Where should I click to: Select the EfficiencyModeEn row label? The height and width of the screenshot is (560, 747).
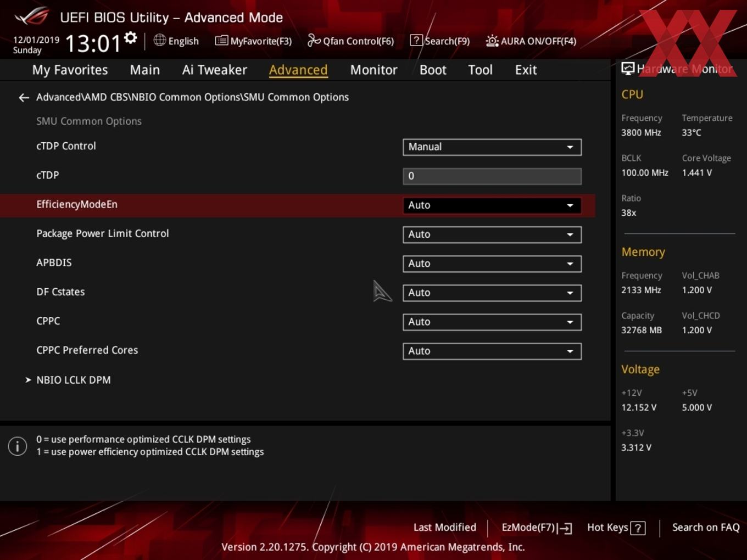pyautogui.click(x=77, y=204)
